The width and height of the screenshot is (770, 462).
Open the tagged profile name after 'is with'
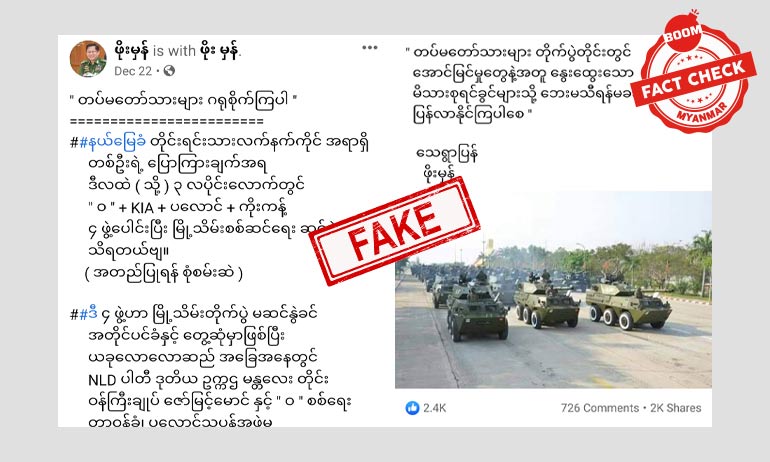point(220,50)
